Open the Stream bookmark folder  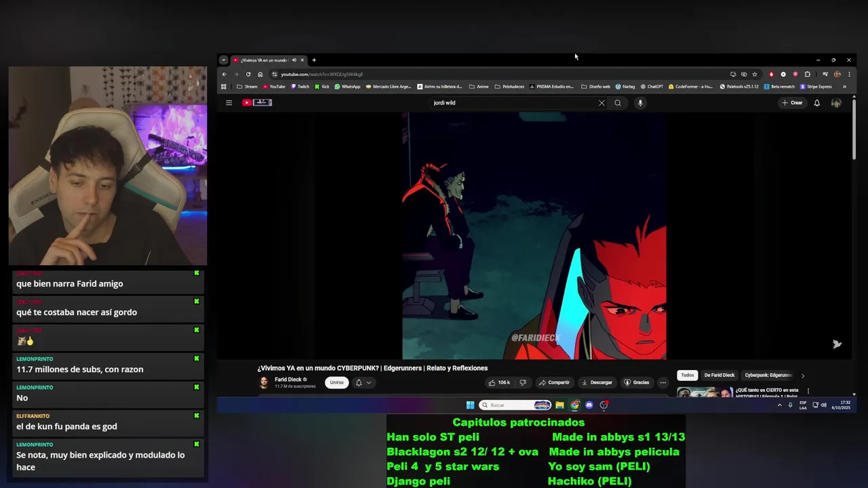[247, 87]
